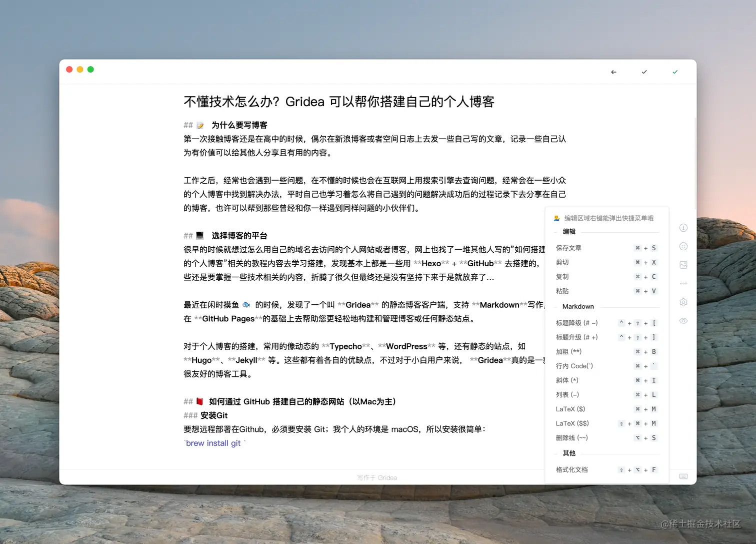Click the 列表 (-) shortcut row
The height and width of the screenshot is (544, 756).
(x=606, y=395)
